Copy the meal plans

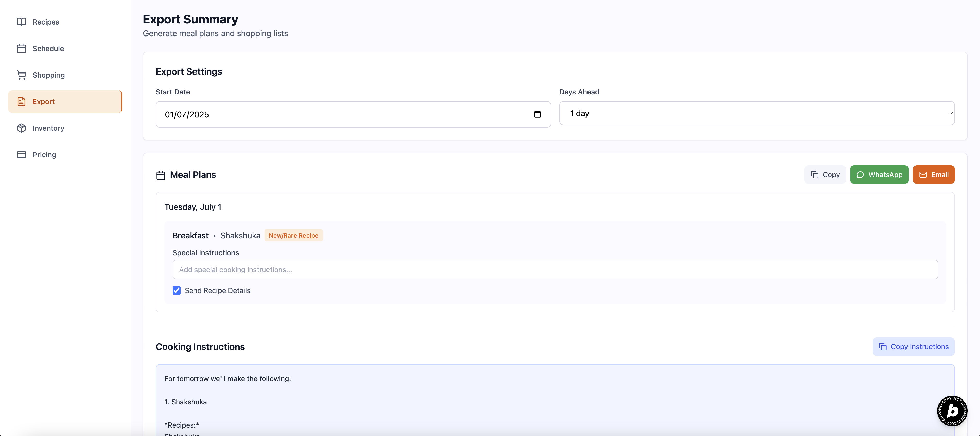825,175
